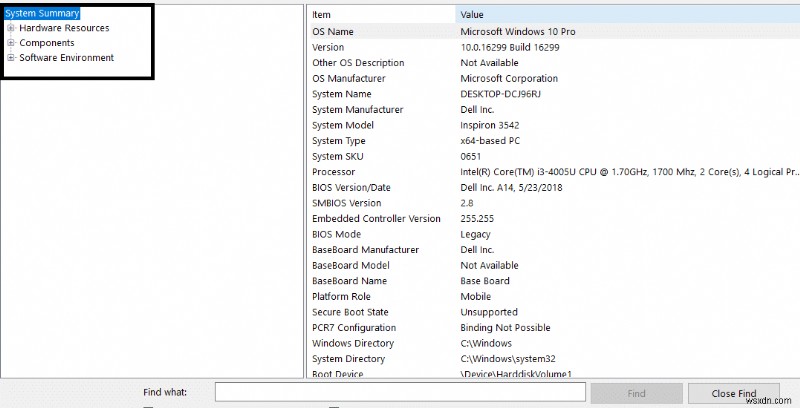Select the SMBIOS Version row
Screen dimensions: 800x408
pos(555,203)
